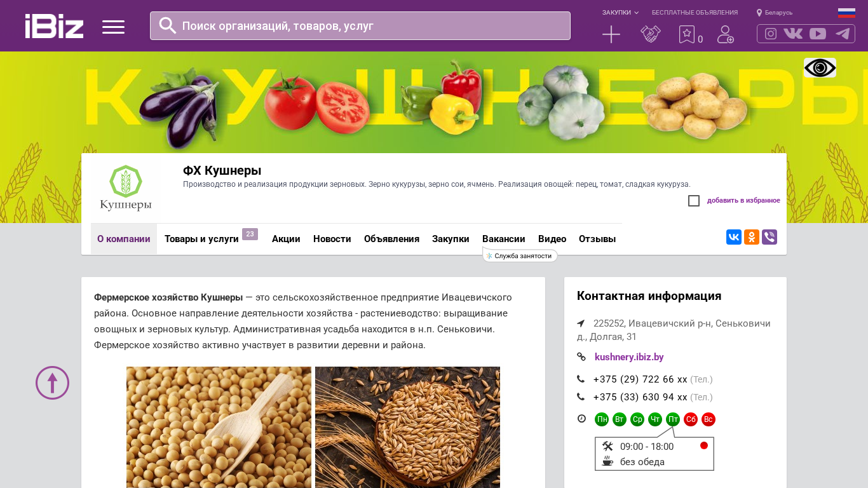Screen dimensions: 868x488
Task: Select Sunday (Вс) schedule day
Action: point(709,419)
